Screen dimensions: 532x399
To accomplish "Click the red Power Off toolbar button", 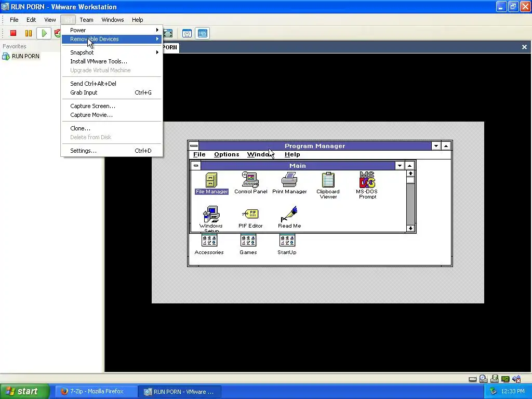I will (x=13, y=33).
